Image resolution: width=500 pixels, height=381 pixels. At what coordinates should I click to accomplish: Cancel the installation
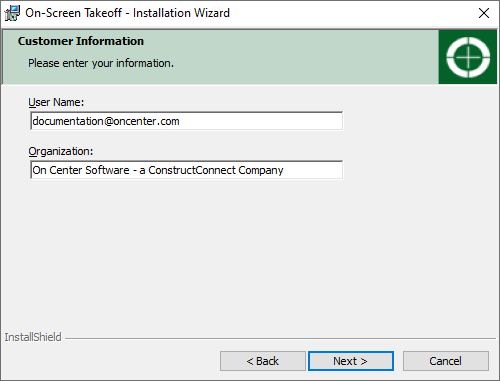point(446,361)
